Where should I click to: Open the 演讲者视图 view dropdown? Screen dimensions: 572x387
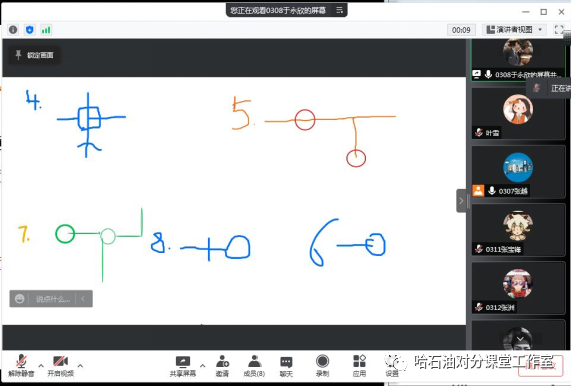point(514,30)
